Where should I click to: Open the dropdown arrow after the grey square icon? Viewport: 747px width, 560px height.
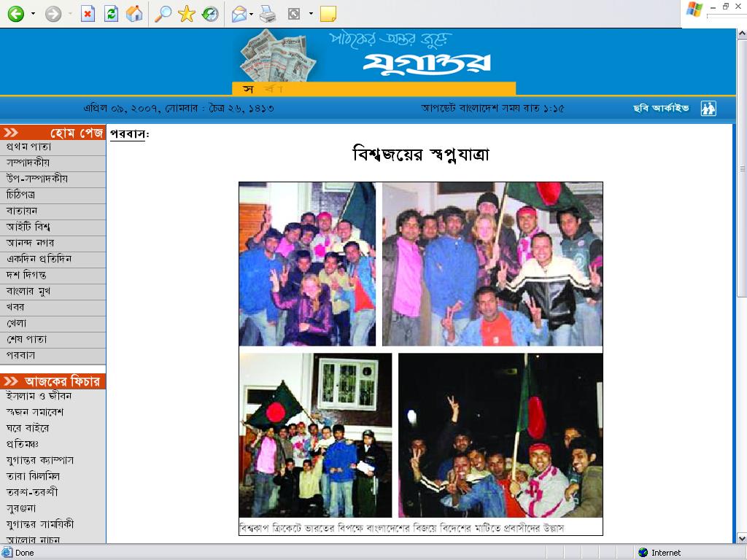point(311,14)
